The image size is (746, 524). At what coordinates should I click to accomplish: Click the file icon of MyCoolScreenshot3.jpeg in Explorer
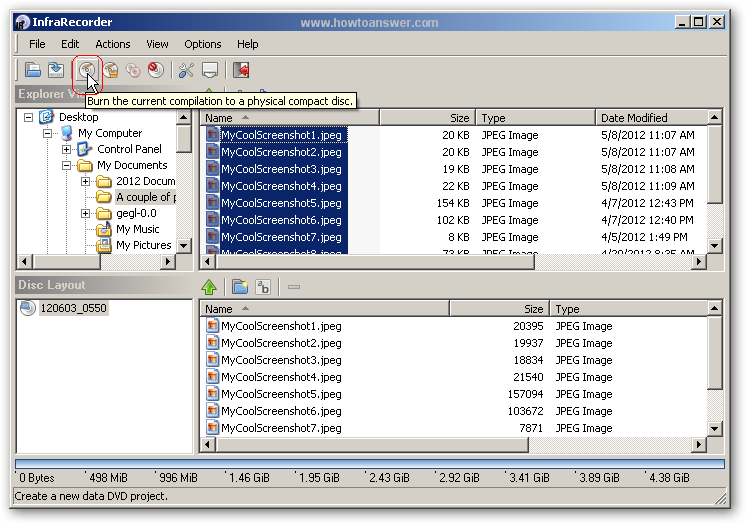pyautogui.click(x=212, y=169)
